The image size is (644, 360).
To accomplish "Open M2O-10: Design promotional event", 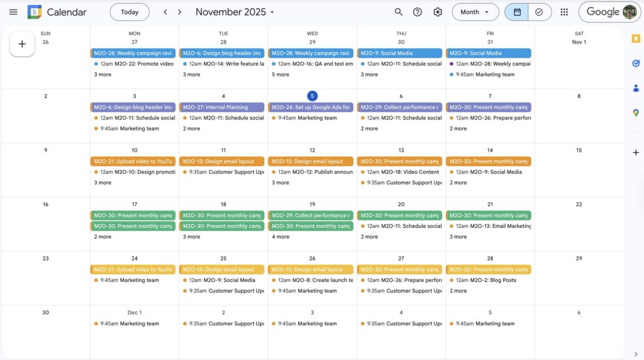I will [133, 172].
